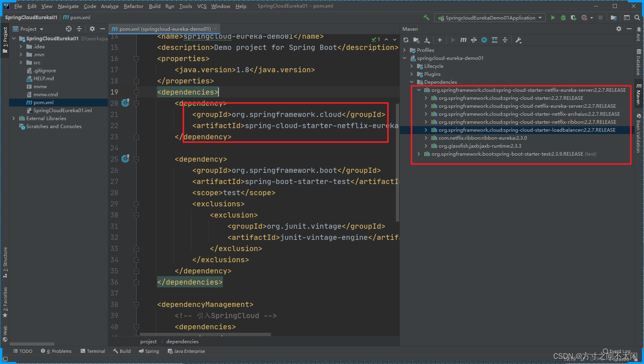Open Project Structure icon in top toolbar
644x364 pixels.
point(614,18)
